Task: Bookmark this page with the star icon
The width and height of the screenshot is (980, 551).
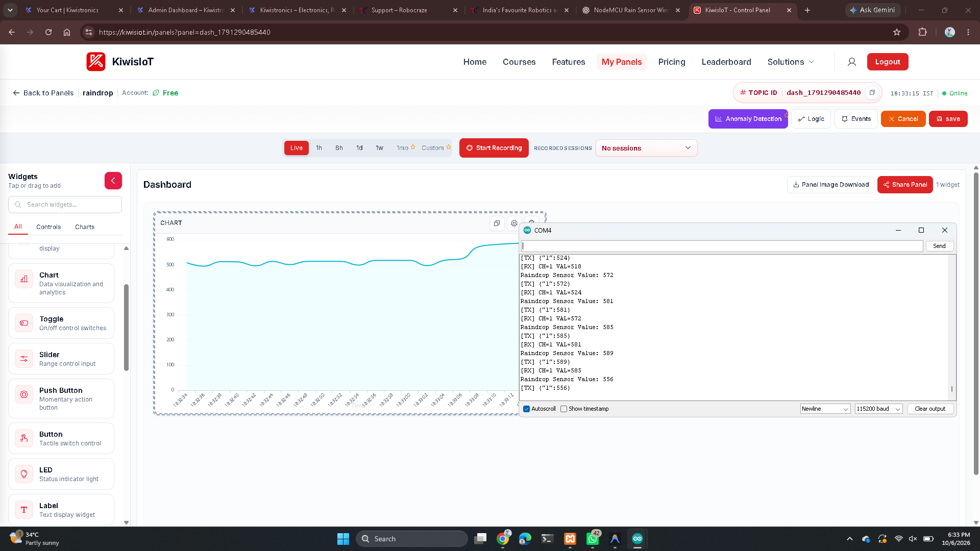Action: (897, 32)
